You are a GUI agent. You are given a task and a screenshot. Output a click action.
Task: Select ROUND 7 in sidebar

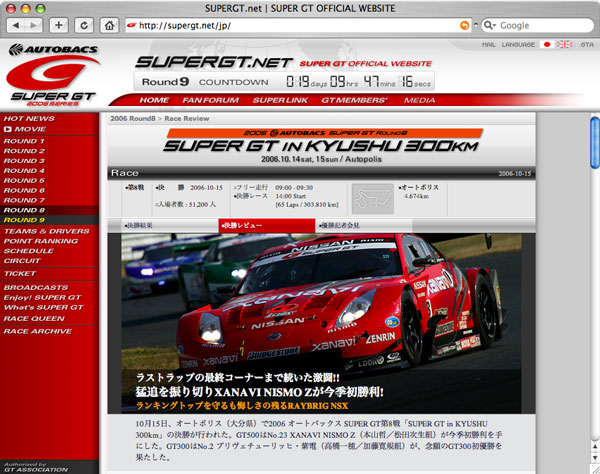pos(24,200)
